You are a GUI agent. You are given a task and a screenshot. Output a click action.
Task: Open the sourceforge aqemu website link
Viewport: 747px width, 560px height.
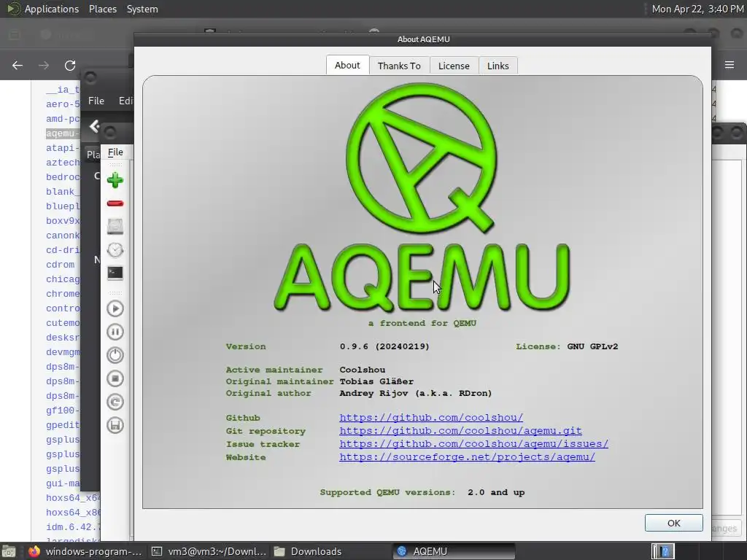click(x=467, y=457)
